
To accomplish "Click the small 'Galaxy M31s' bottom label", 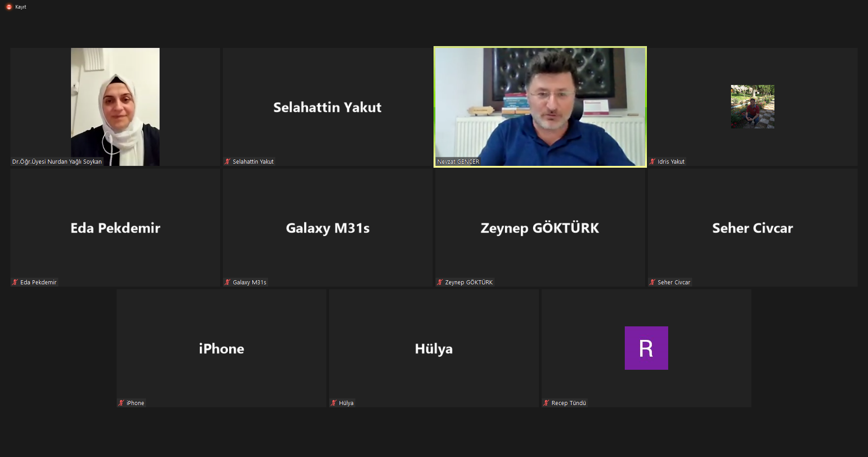I will coord(250,282).
